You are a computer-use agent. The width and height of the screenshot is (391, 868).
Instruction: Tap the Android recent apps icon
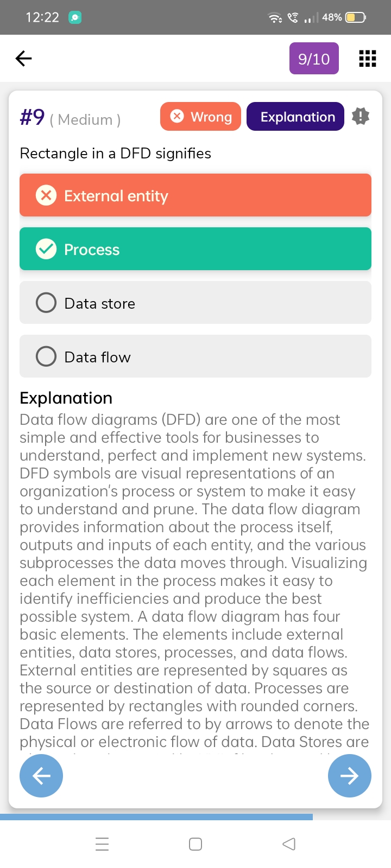pos(102,844)
